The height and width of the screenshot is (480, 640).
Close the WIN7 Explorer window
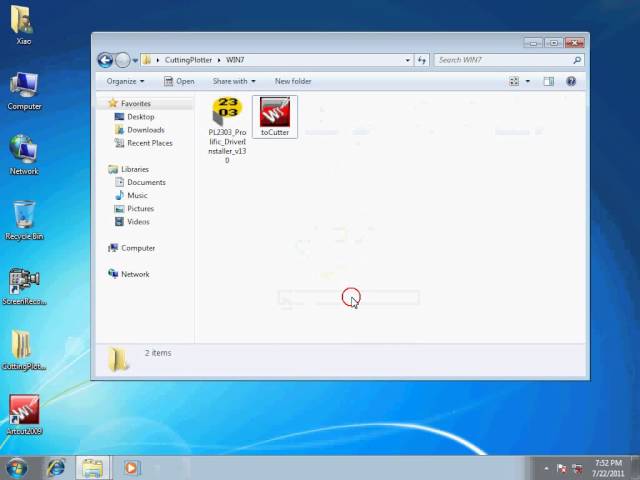point(574,43)
